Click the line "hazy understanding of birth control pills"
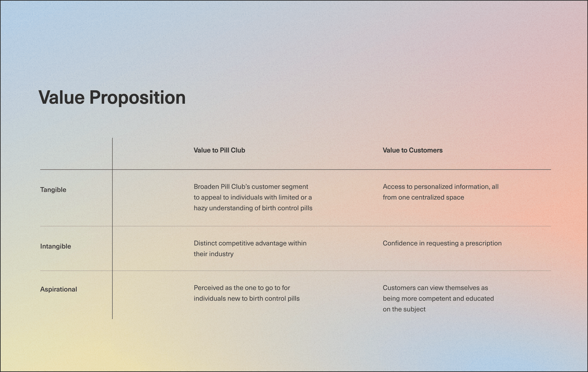This screenshot has height=372, width=588. (253, 208)
